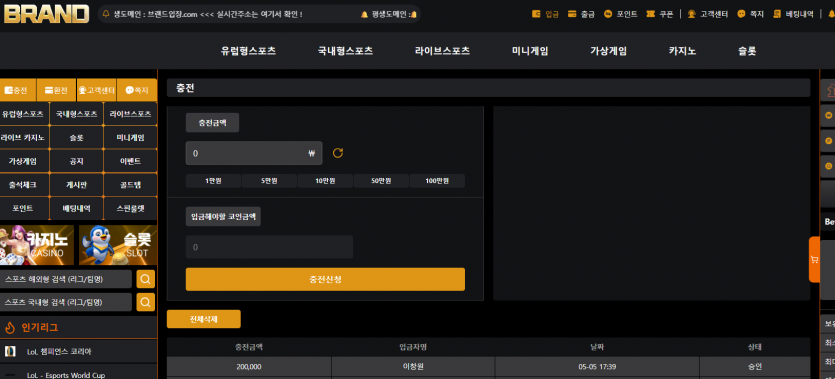Open 고객센터 headset icon in header
The height and width of the screenshot is (379, 835).
[x=692, y=14]
